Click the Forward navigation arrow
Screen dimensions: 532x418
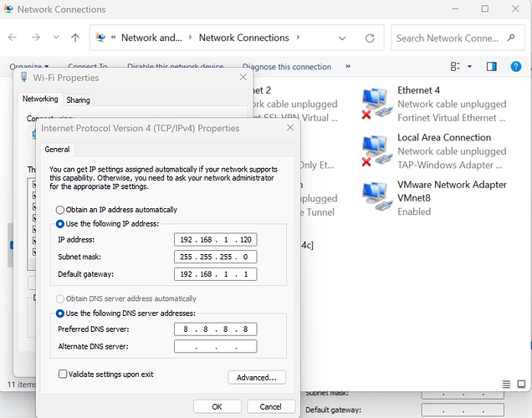35,38
